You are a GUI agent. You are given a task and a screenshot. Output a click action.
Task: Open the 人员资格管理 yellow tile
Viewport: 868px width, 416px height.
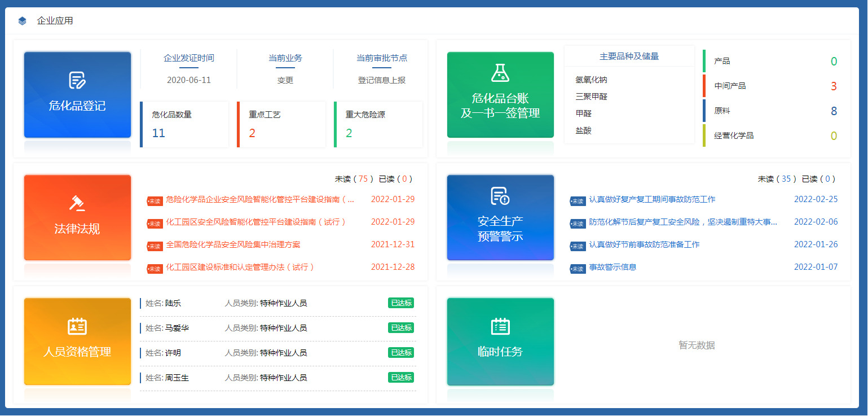[x=77, y=341]
